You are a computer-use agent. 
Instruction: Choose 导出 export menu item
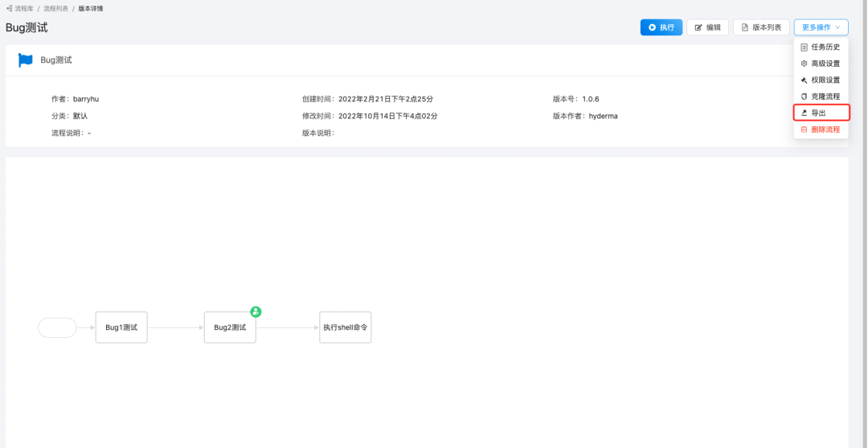(821, 113)
